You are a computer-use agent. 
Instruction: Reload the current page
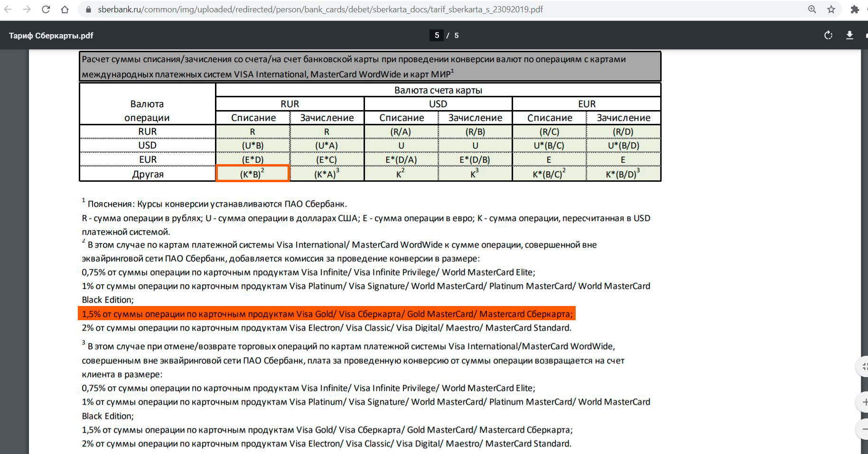46,9
